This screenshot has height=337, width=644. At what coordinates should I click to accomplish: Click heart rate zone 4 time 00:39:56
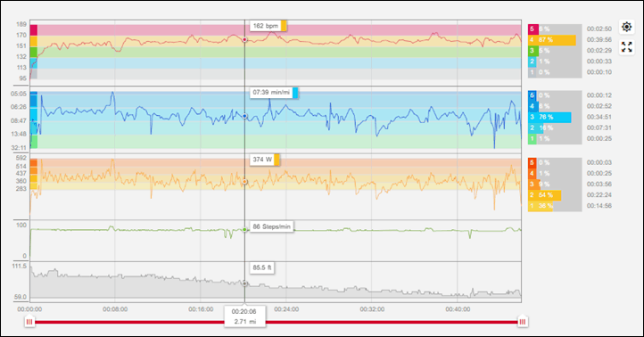(599, 40)
